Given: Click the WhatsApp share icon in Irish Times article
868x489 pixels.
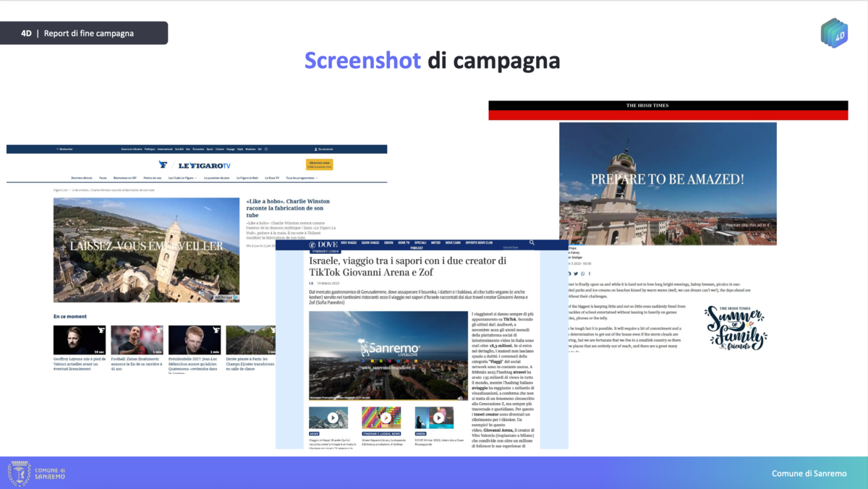Looking at the screenshot, I should (x=583, y=273).
